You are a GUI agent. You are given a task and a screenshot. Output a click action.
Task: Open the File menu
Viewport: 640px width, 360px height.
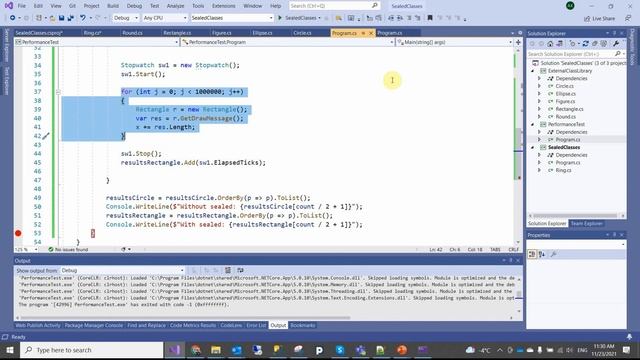coord(22,6)
